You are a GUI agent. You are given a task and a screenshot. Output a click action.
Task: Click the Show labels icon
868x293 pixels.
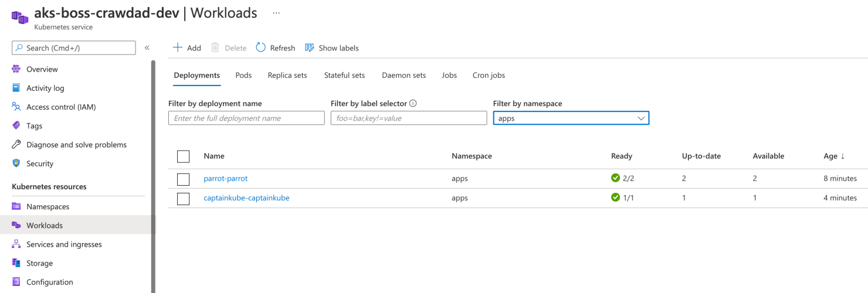pos(310,47)
